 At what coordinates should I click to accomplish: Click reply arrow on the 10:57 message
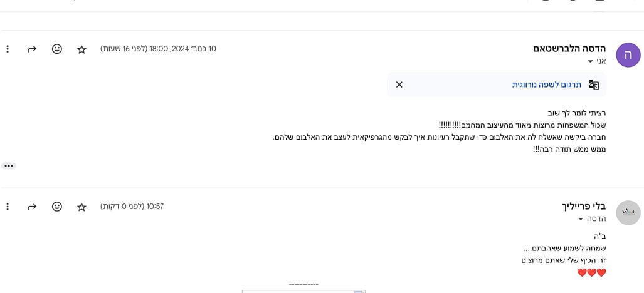point(32,207)
